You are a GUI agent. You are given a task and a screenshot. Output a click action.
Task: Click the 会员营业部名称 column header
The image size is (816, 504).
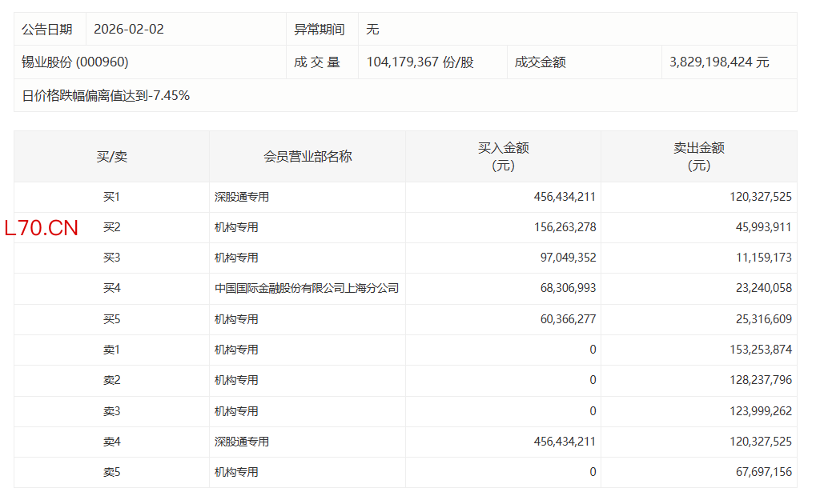(308, 157)
